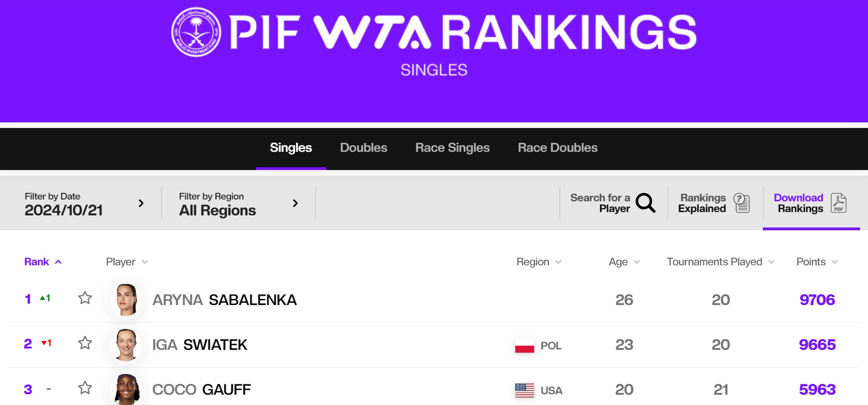This screenshot has width=868, height=405.
Task: Open the Race Singles tab
Action: [x=452, y=148]
